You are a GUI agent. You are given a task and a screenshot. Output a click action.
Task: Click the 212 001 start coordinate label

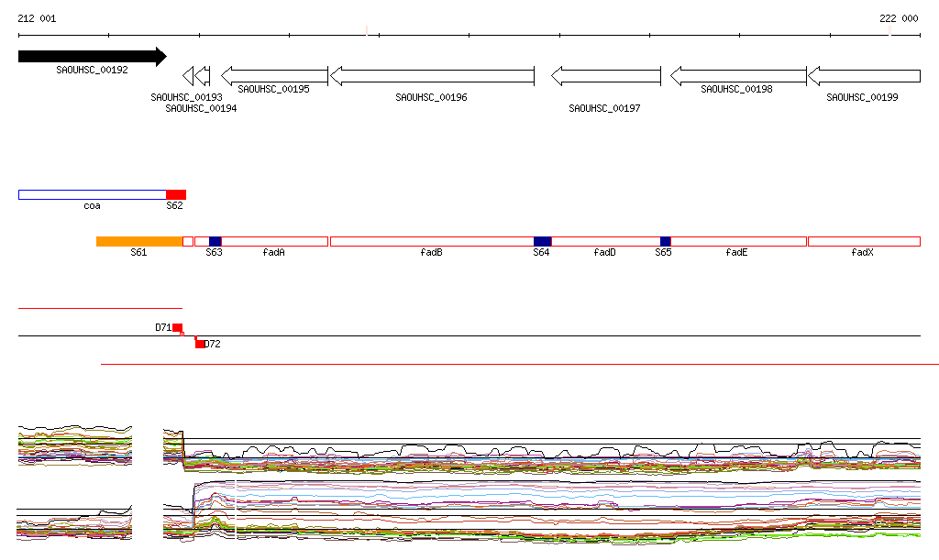[38, 18]
